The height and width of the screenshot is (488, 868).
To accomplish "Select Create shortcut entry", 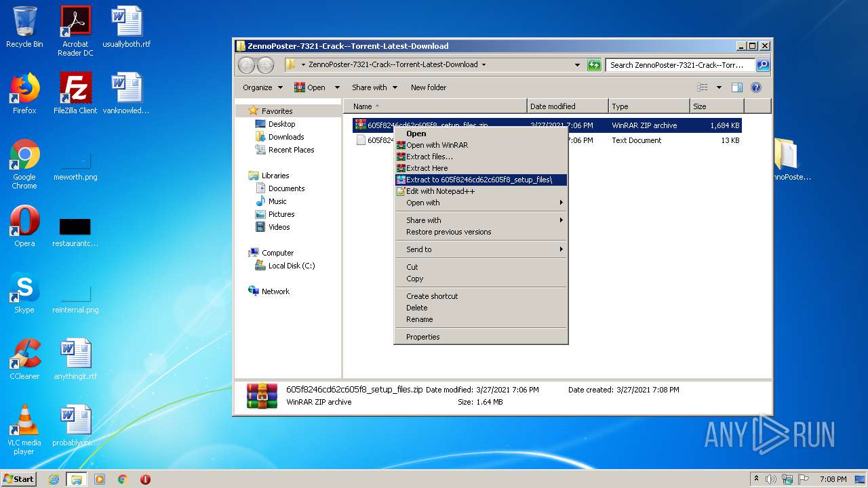I will click(x=481, y=296).
